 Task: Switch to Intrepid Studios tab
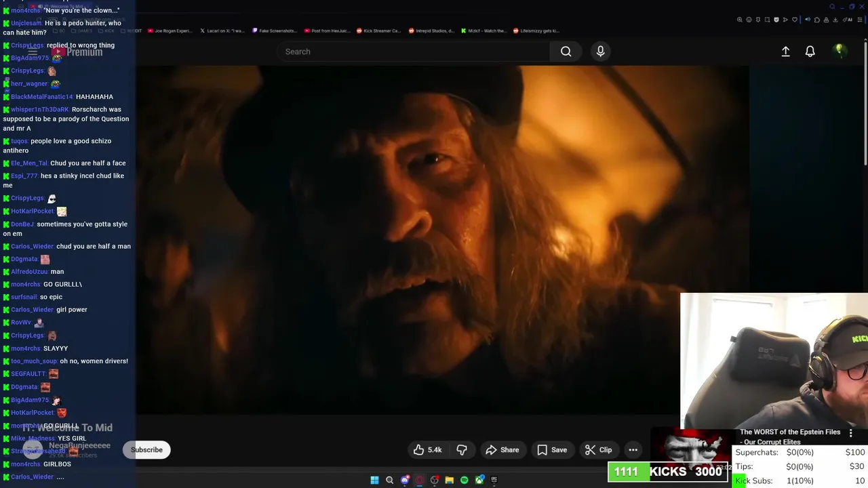click(431, 30)
